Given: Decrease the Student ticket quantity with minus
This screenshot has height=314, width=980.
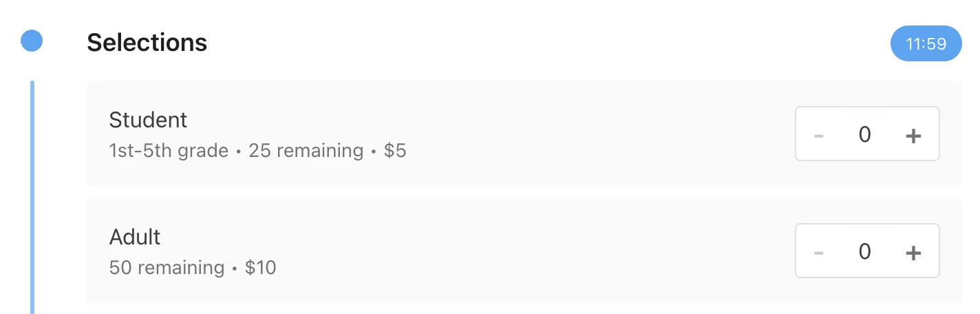Looking at the screenshot, I should click(x=818, y=135).
